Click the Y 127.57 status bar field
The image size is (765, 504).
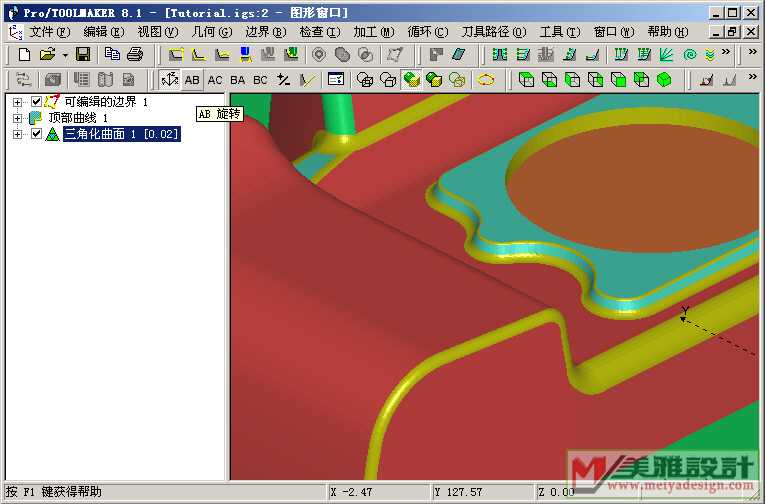pos(483,492)
